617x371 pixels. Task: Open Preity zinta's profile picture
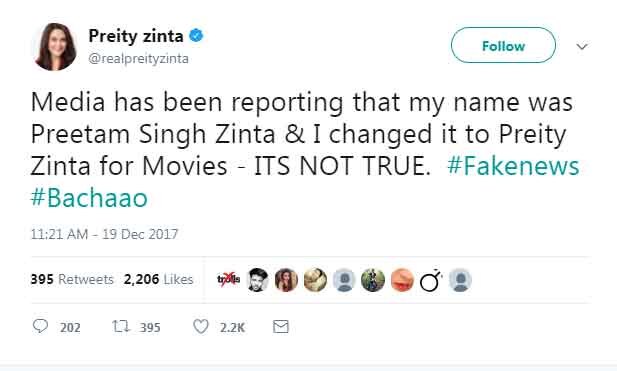(x=55, y=46)
